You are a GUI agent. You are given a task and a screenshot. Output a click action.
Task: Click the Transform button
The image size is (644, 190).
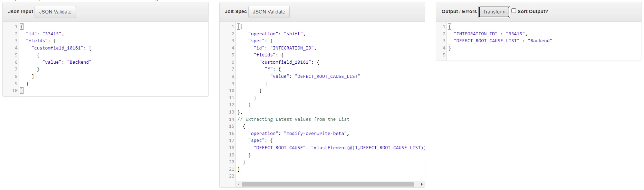pos(494,12)
